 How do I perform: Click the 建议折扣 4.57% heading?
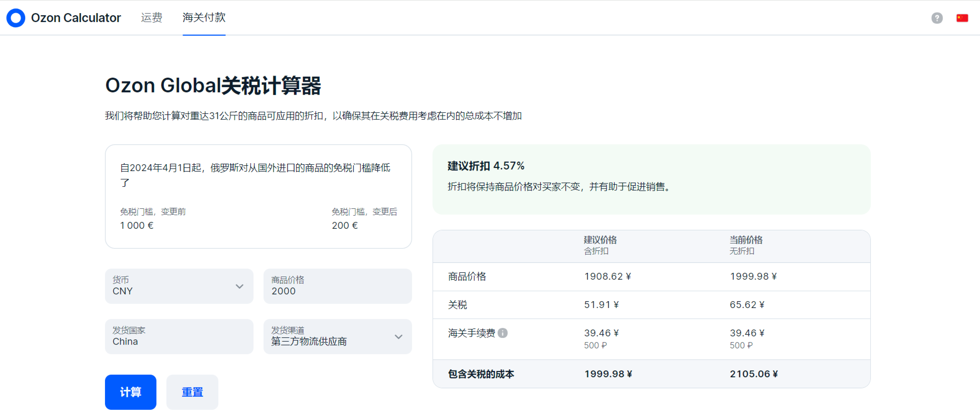click(x=486, y=166)
